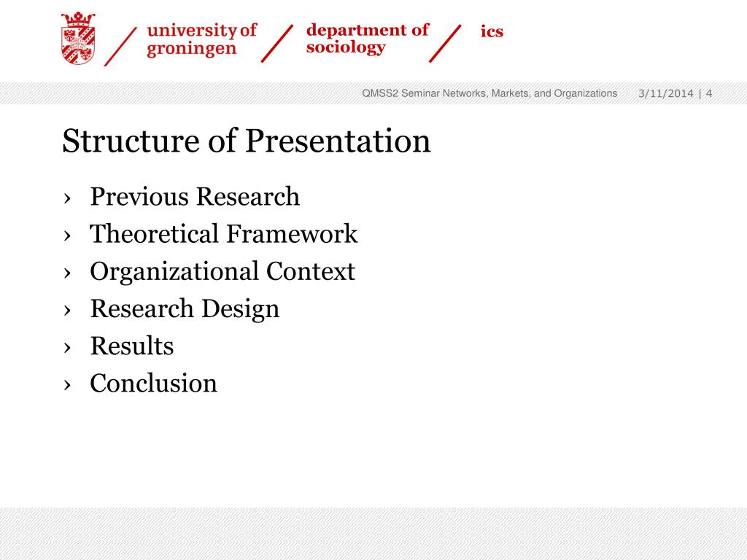747x560 pixels.
Task: Click the chevron bullet beside Theoretical Framework
Action: (67, 236)
